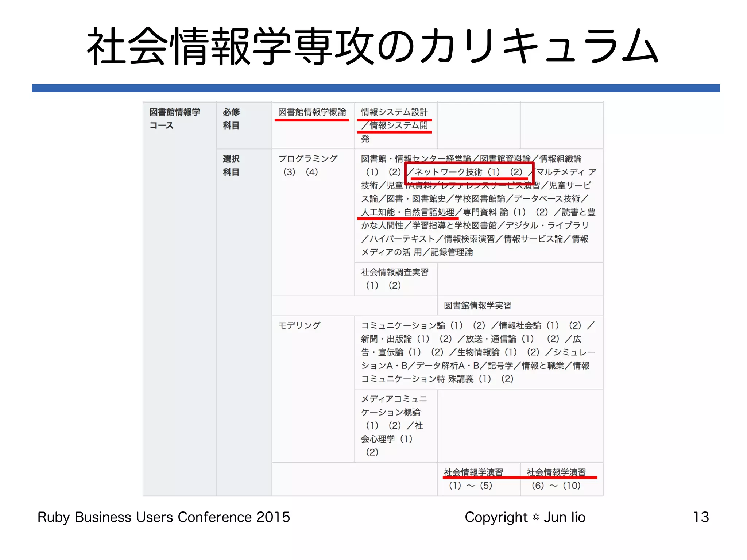This screenshot has height=560, width=747.
Task: Click 人工知能・自然言語処理 text
Action: click(407, 212)
